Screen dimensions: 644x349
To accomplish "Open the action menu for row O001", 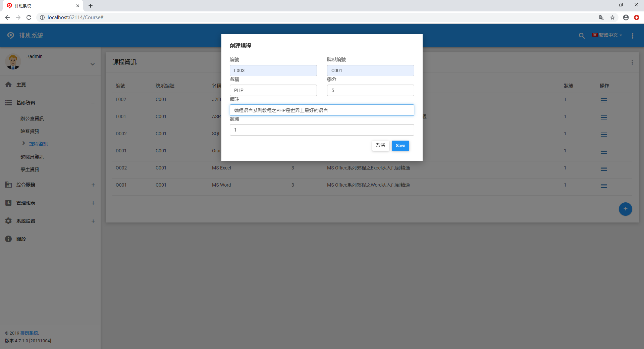I will click(604, 186).
